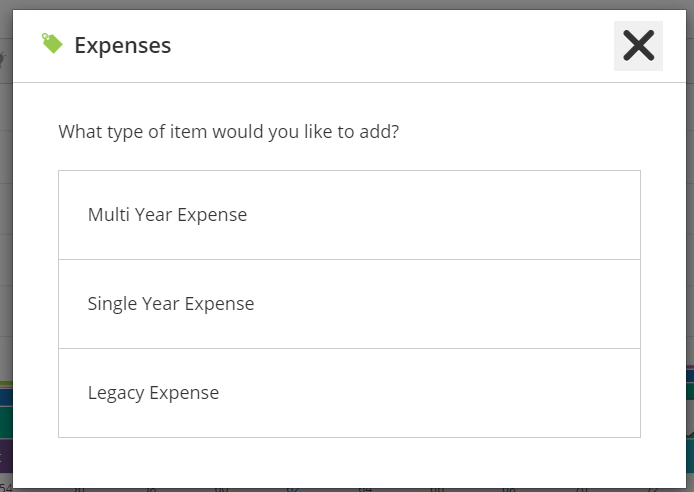This screenshot has height=492, width=694.
Task: Pick the Legacy Expense item type
Action: pyautogui.click(x=349, y=393)
